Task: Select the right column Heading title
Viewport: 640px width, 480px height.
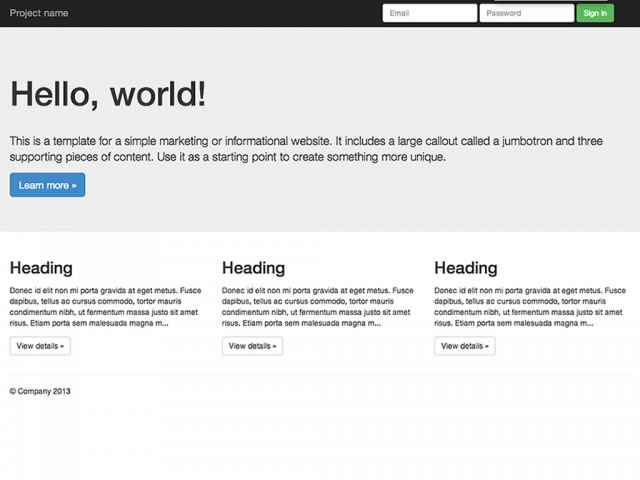Action: click(x=466, y=268)
